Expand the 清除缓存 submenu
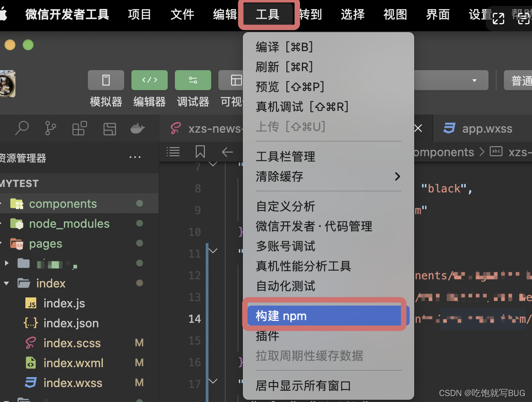Viewport: 532px width, 402px height. (x=329, y=177)
